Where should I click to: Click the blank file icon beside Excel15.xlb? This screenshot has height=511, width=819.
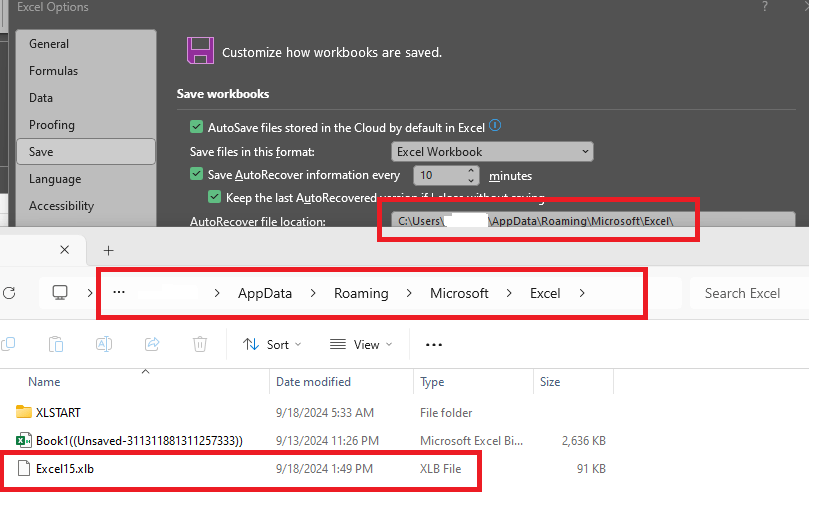[24, 469]
